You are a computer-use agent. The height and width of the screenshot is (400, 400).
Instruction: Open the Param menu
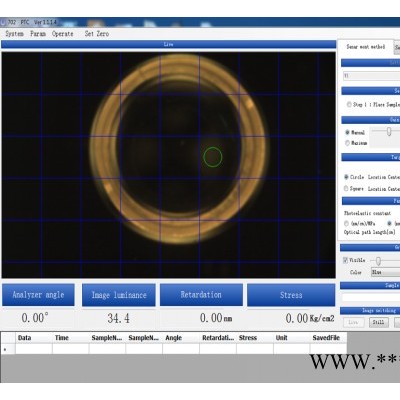(38, 34)
